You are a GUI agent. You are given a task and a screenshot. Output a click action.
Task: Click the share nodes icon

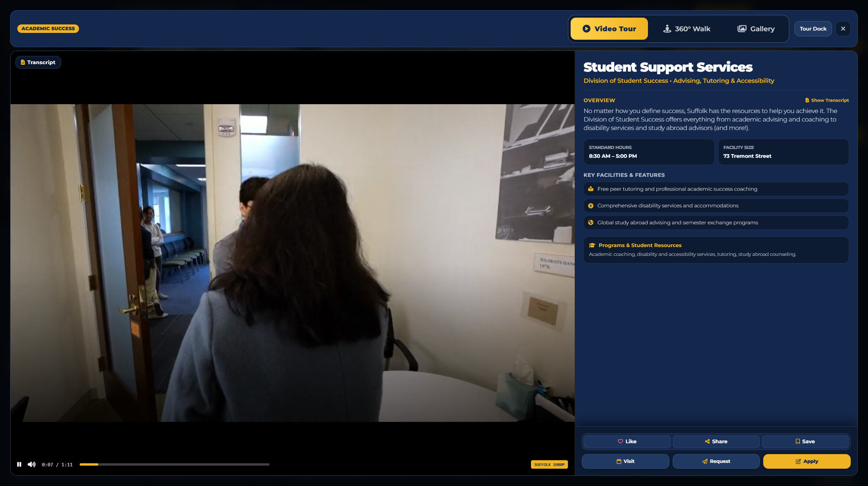(707, 441)
